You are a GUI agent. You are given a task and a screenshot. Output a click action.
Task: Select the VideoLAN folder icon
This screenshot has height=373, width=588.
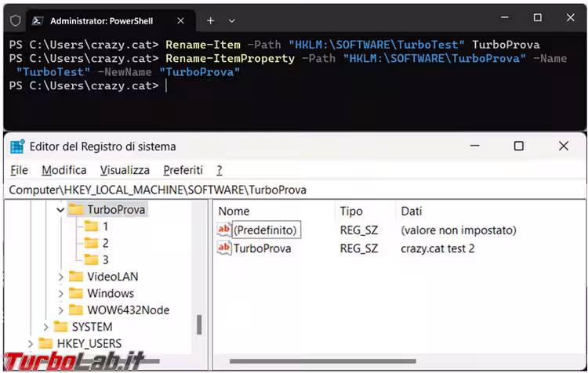tap(76, 277)
